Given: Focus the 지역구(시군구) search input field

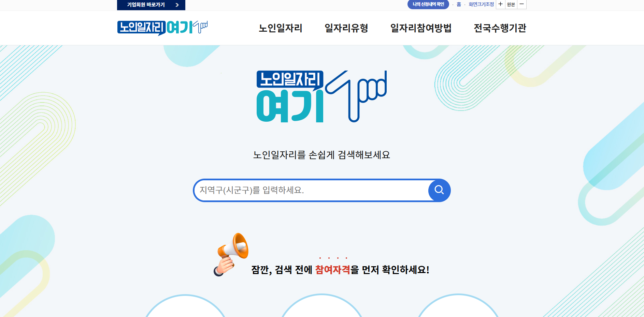Looking at the screenshot, I should click(311, 190).
